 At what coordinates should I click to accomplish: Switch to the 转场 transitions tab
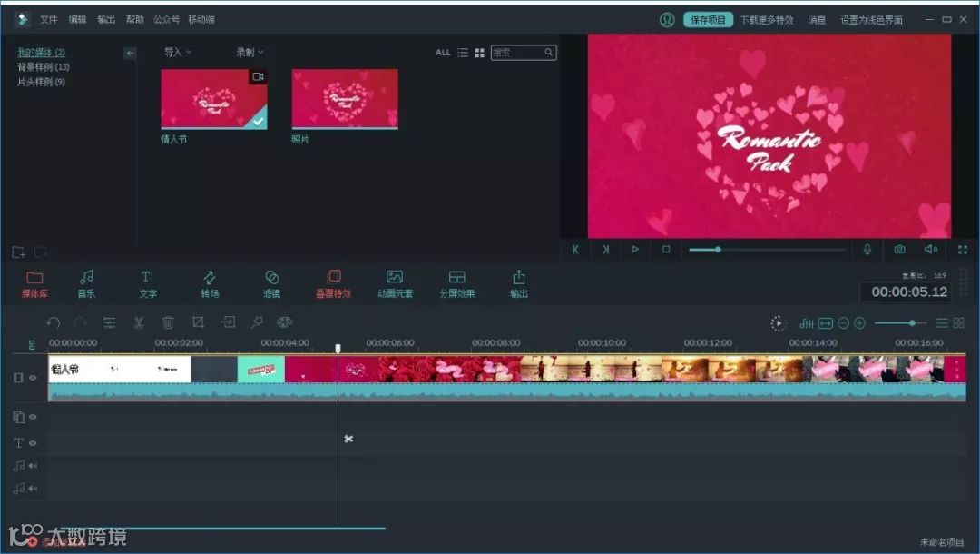210,283
